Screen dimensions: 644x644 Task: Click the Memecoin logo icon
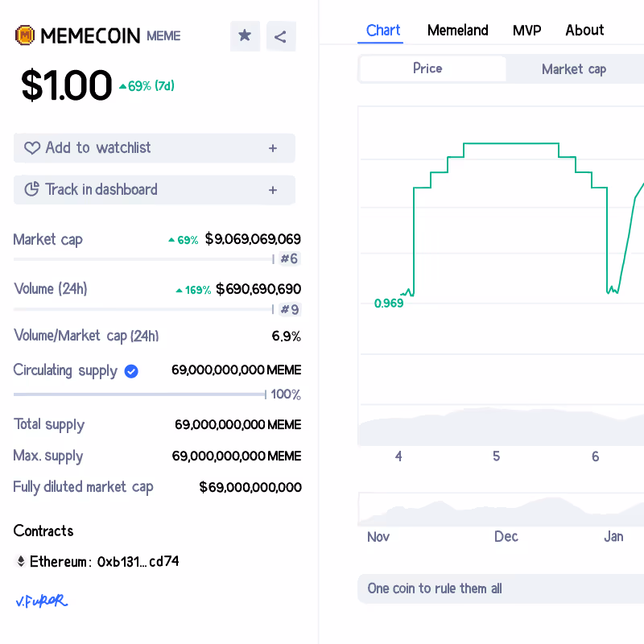point(26,35)
